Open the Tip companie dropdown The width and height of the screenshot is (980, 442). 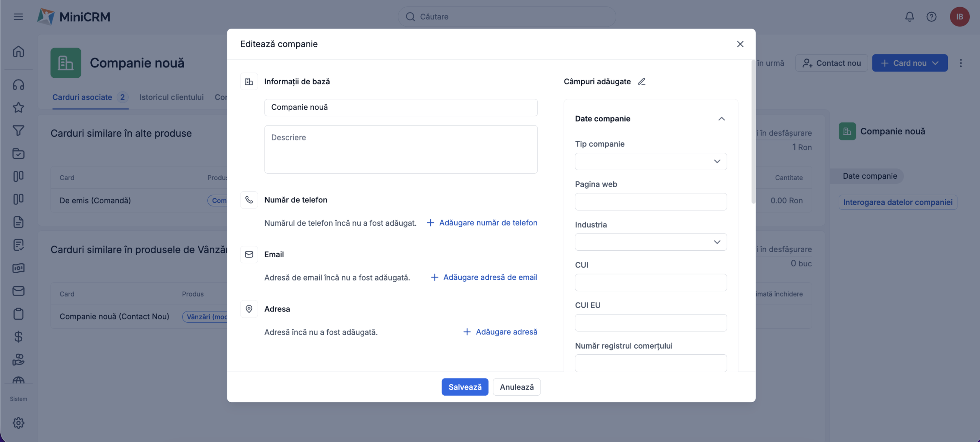(x=650, y=161)
